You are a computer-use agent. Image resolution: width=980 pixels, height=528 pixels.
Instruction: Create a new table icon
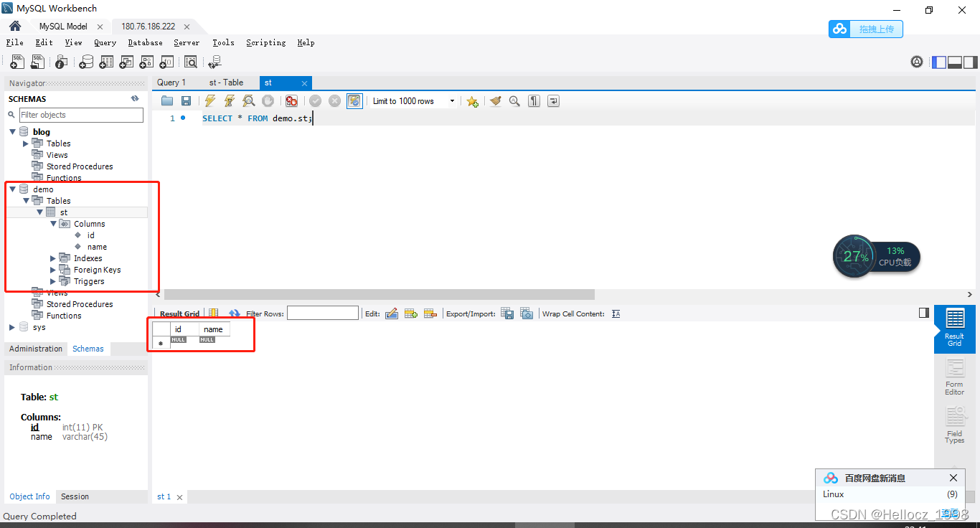106,62
